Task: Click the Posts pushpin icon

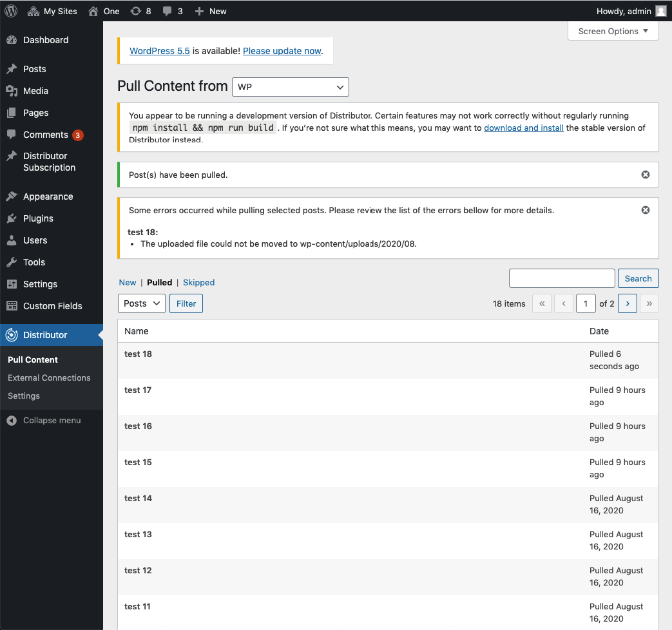Action: (x=12, y=68)
